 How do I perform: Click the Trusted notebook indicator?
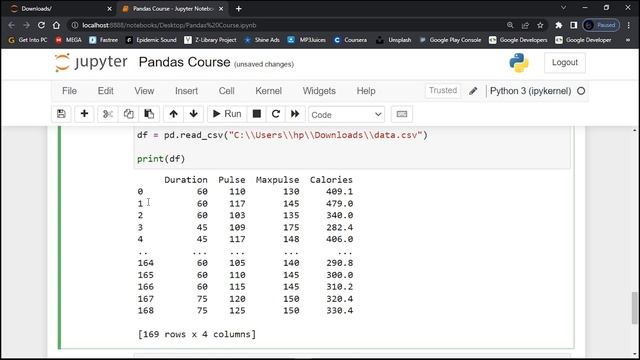pos(443,91)
